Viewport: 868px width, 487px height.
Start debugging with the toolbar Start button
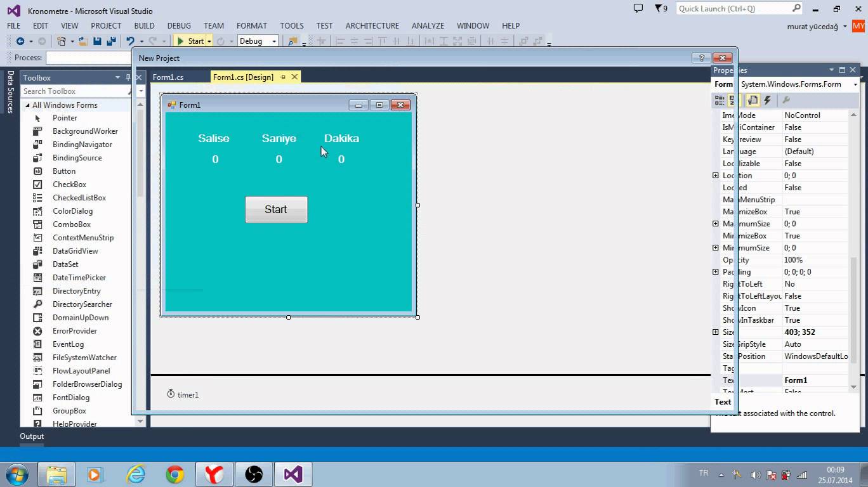click(x=190, y=41)
